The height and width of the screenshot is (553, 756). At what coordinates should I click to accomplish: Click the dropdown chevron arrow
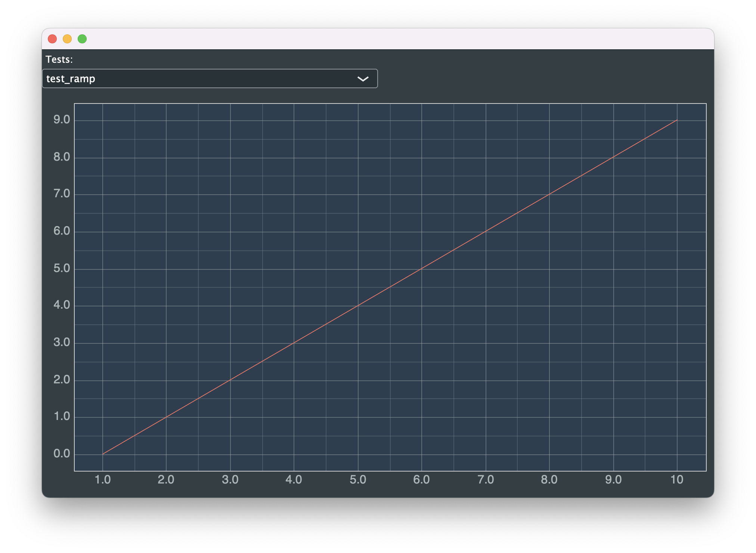point(363,79)
